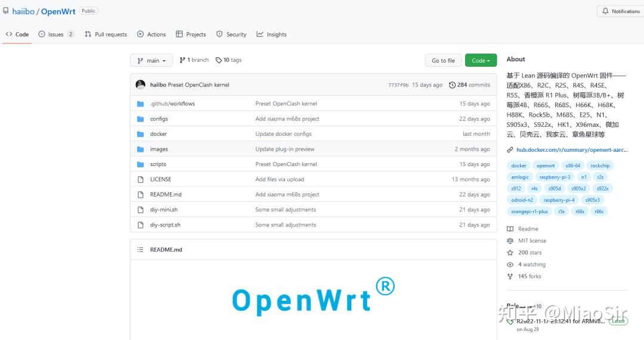Click the Issues count badge 2
This screenshot has width=644, height=340.
[70, 35]
